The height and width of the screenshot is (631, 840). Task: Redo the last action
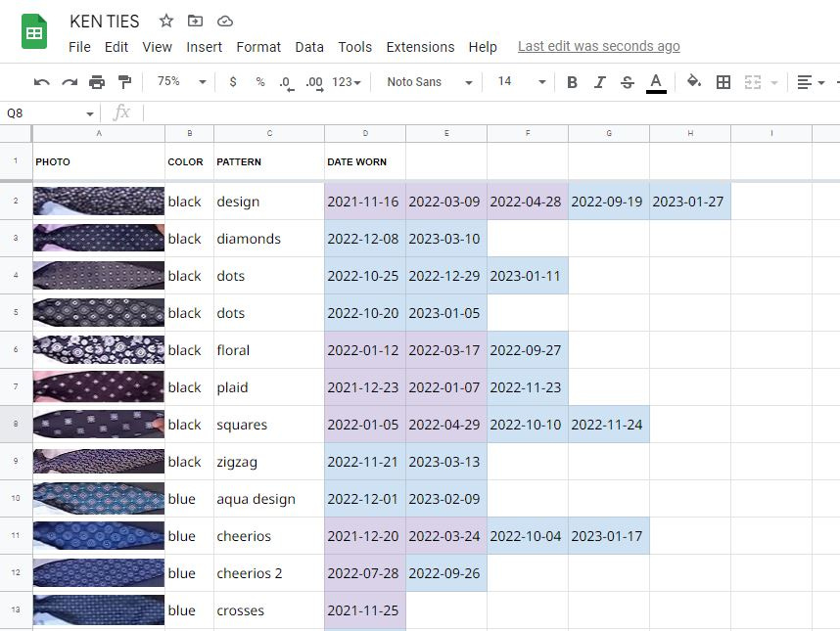[70, 82]
